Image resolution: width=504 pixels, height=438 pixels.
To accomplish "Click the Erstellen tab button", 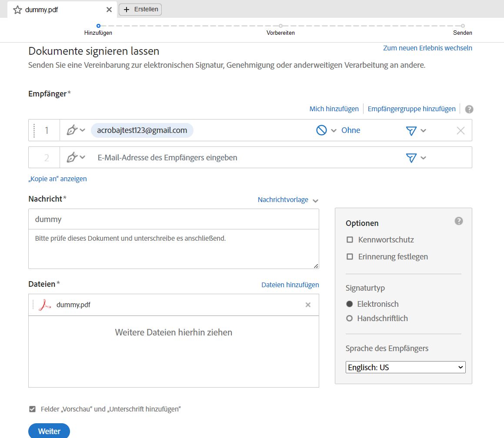I will 140,9.
